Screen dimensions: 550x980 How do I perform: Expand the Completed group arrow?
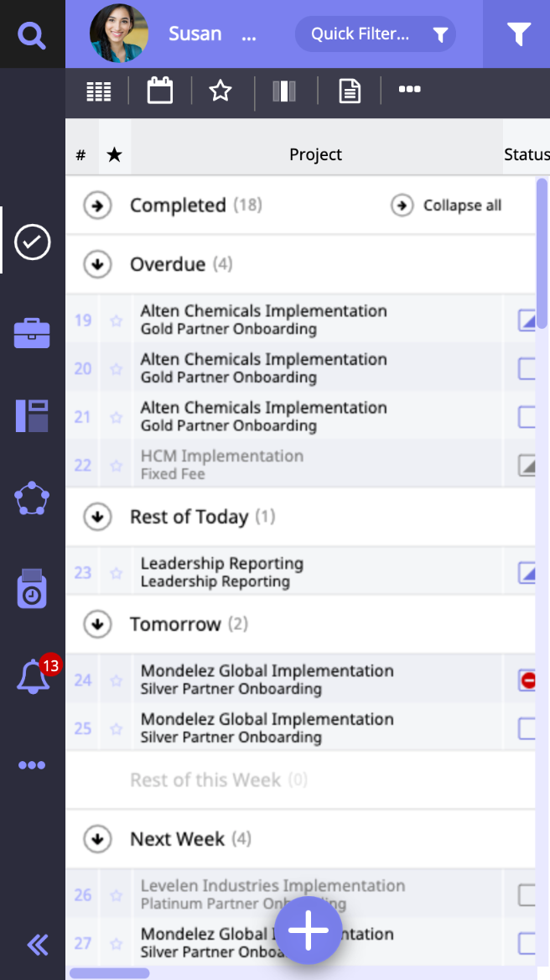tap(98, 206)
